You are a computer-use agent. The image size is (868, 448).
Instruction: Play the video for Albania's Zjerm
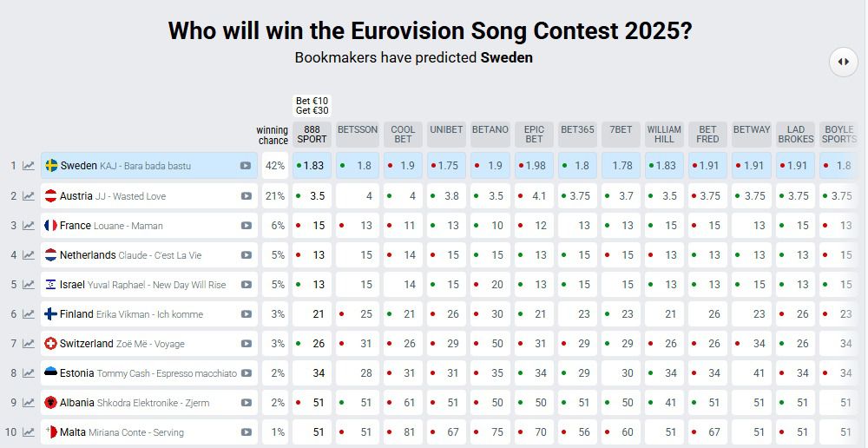point(246,403)
